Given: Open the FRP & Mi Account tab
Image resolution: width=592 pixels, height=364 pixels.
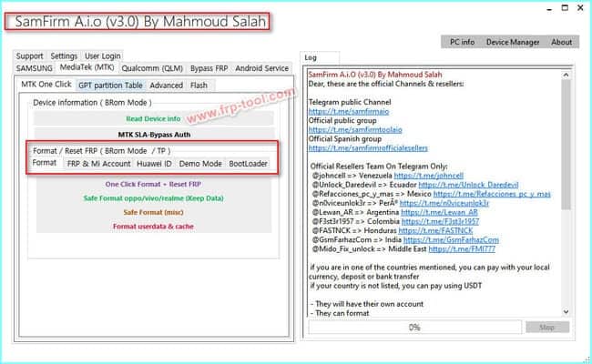Looking at the screenshot, I should [x=98, y=164].
